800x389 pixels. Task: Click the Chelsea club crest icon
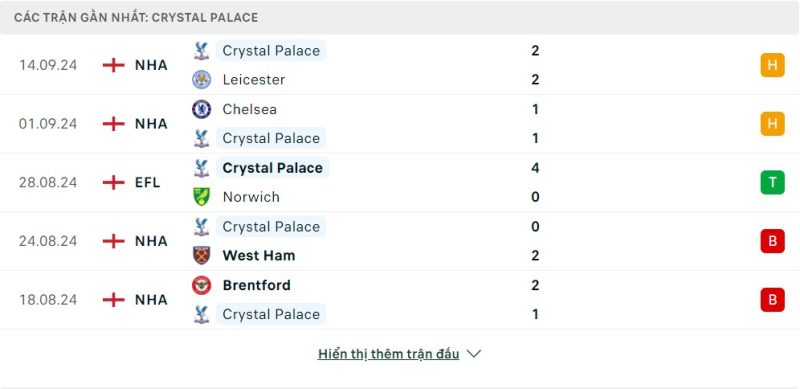click(x=202, y=109)
